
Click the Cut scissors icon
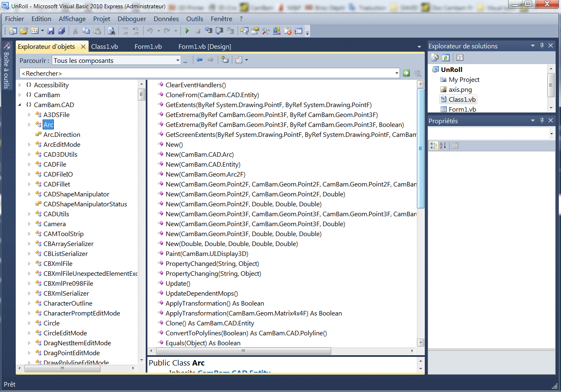[75, 31]
